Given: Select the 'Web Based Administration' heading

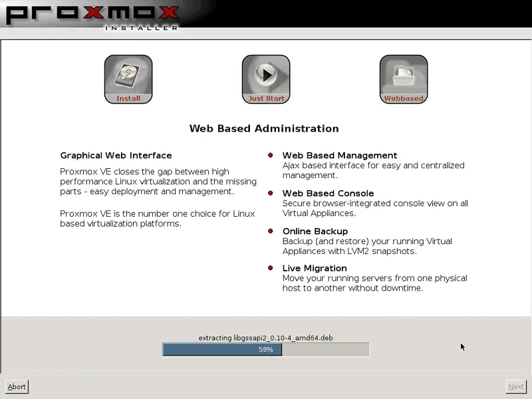Looking at the screenshot, I should pyautogui.click(x=264, y=128).
